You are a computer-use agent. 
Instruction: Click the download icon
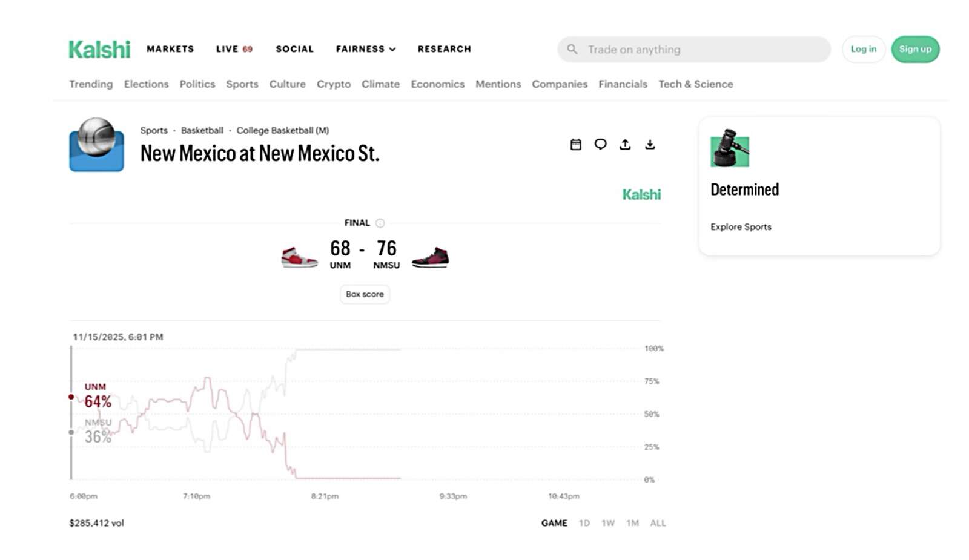click(650, 144)
